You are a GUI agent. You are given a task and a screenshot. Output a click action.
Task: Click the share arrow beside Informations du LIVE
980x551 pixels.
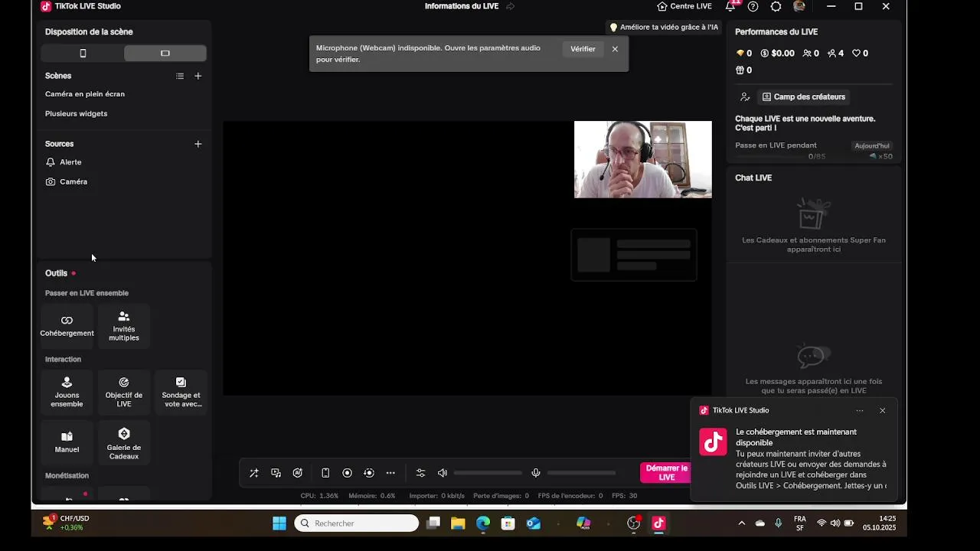(x=511, y=6)
